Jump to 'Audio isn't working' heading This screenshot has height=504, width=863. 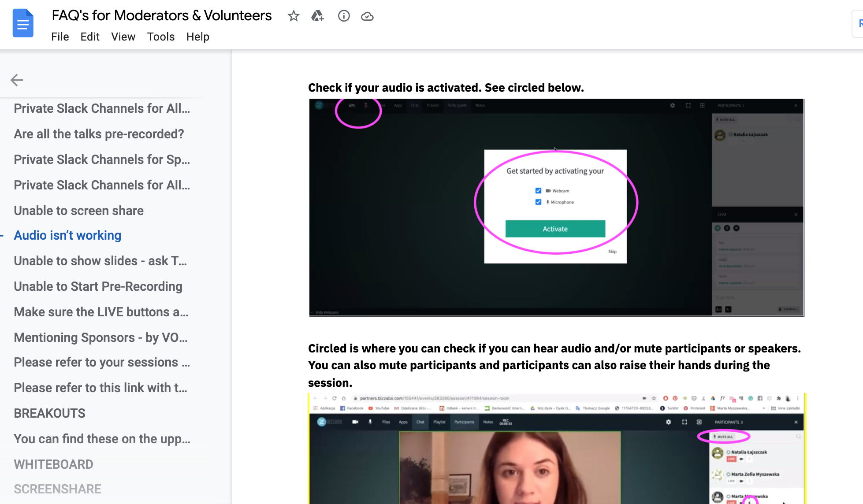[67, 235]
